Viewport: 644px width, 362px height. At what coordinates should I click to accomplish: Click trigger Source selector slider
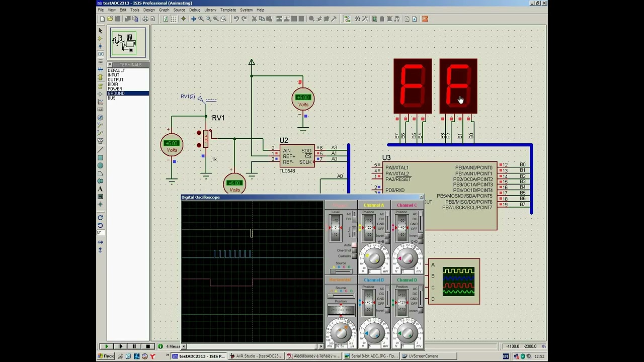coord(341,271)
